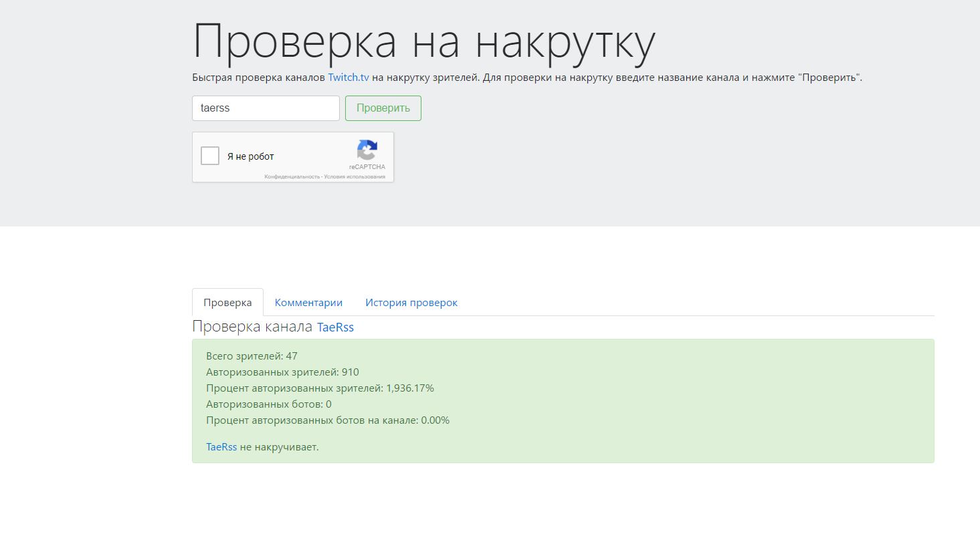Image resolution: width=980 pixels, height=534 pixels.
Task: Open the TaeRss link in the heading
Action: [335, 327]
